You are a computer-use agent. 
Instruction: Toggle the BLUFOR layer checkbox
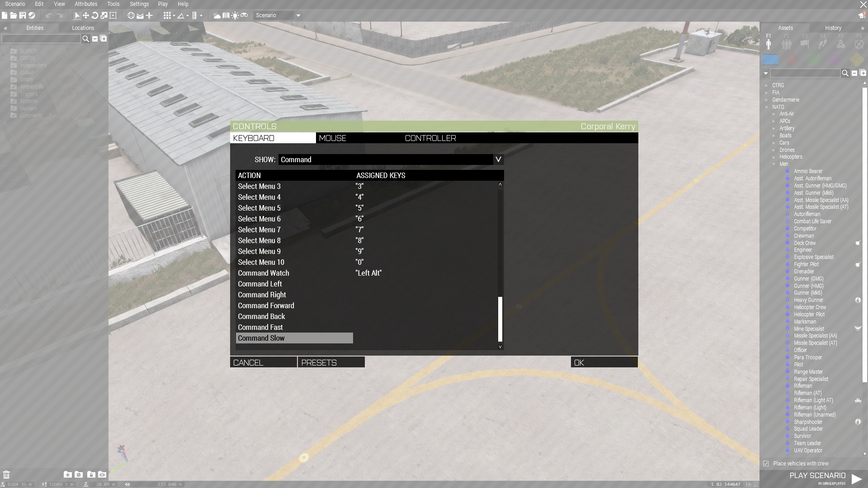pyautogui.click(x=14, y=51)
